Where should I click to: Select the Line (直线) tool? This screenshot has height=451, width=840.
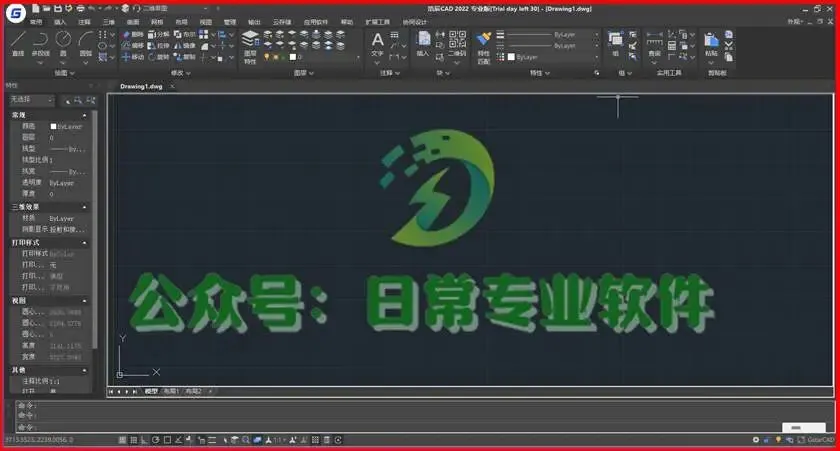pos(18,43)
